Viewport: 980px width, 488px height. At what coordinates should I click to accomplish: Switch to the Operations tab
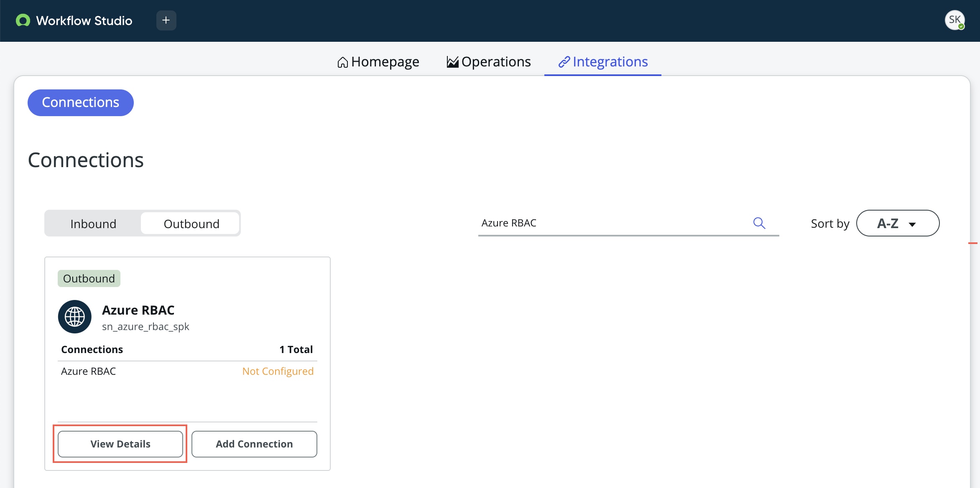click(489, 62)
